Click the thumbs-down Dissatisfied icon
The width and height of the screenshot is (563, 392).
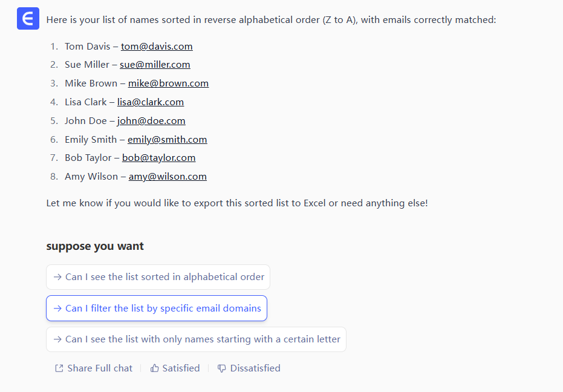coord(222,368)
